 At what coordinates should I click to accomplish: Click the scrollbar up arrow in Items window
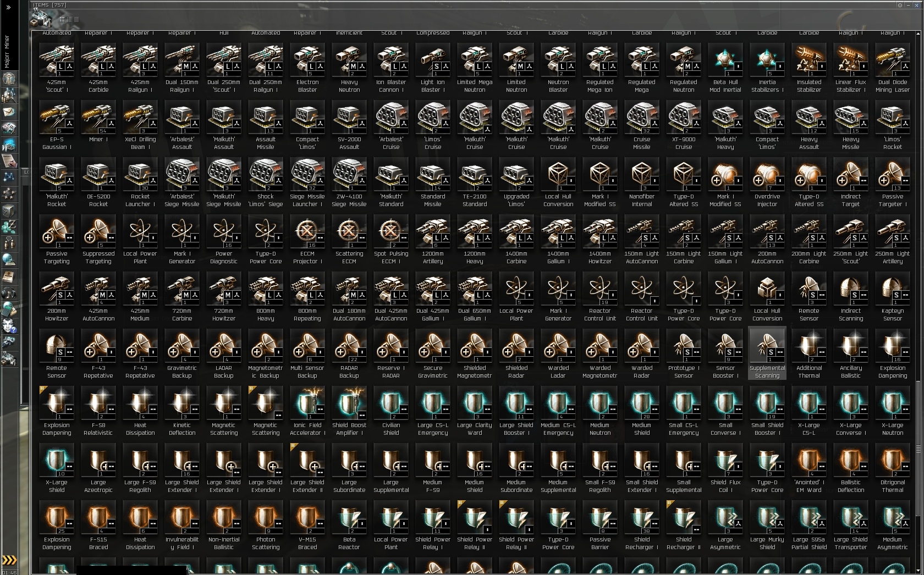tap(918, 34)
